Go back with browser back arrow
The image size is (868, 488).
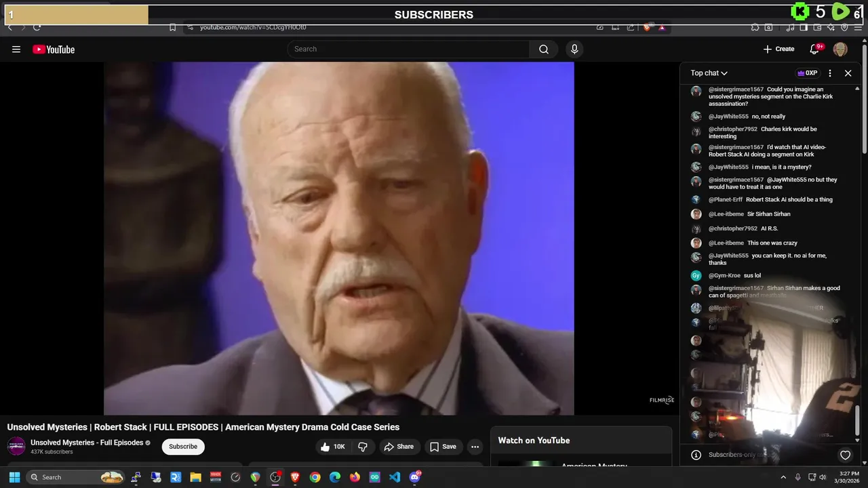tap(9, 28)
